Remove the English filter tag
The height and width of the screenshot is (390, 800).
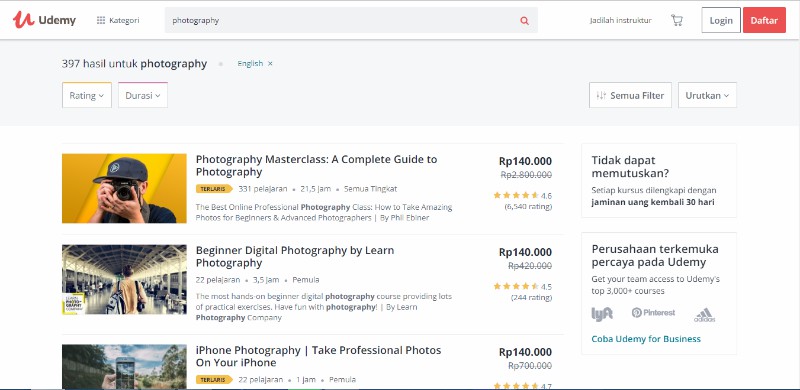[270, 63]
